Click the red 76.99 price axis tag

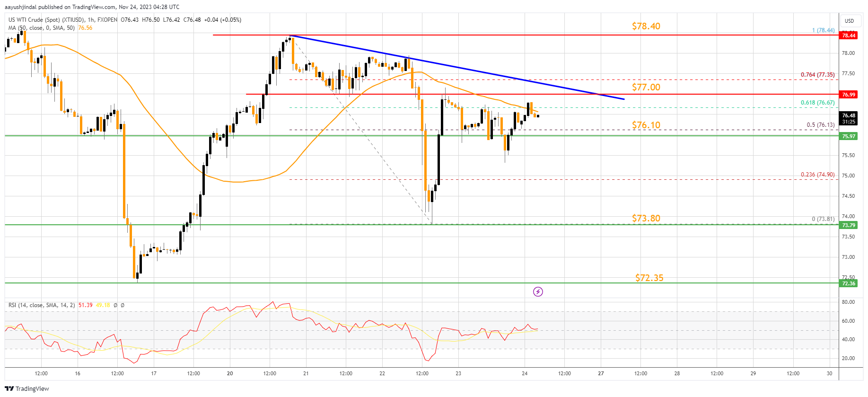tap(849, 95)
